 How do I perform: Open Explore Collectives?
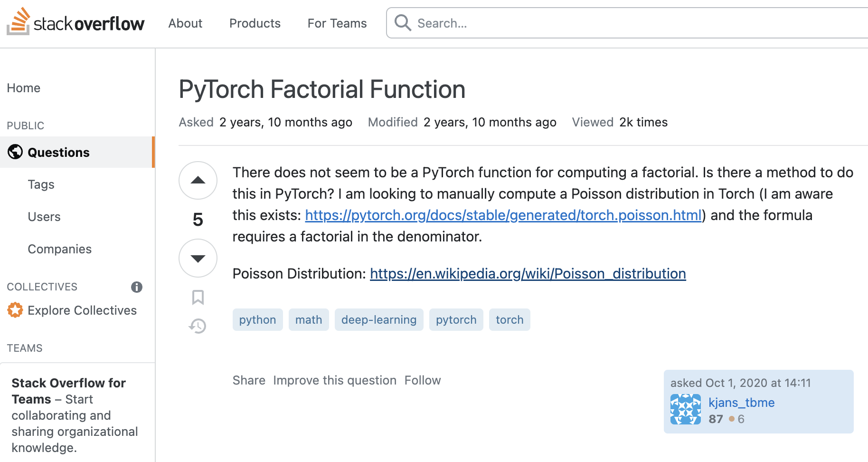[x=82, y=310]
